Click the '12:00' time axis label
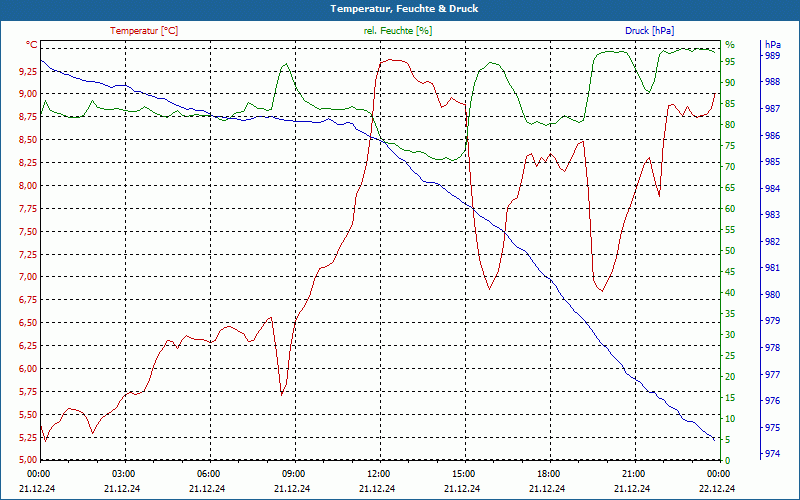 click(378, 474)
